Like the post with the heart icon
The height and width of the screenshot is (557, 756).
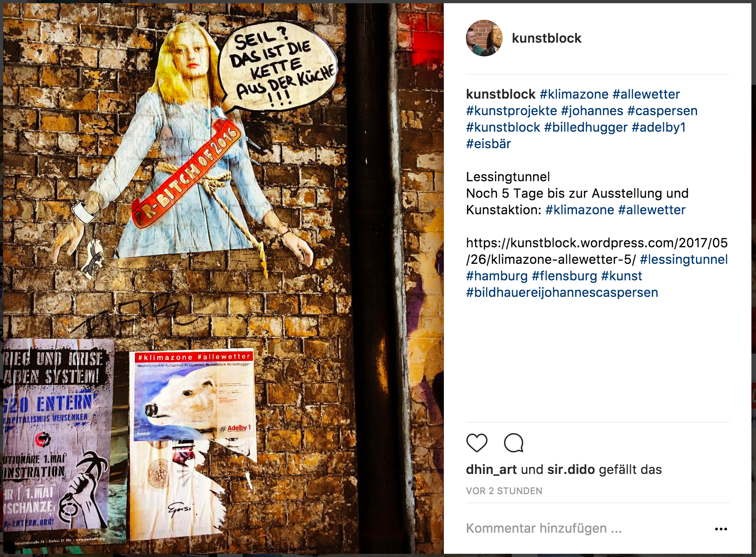point(476,443)
